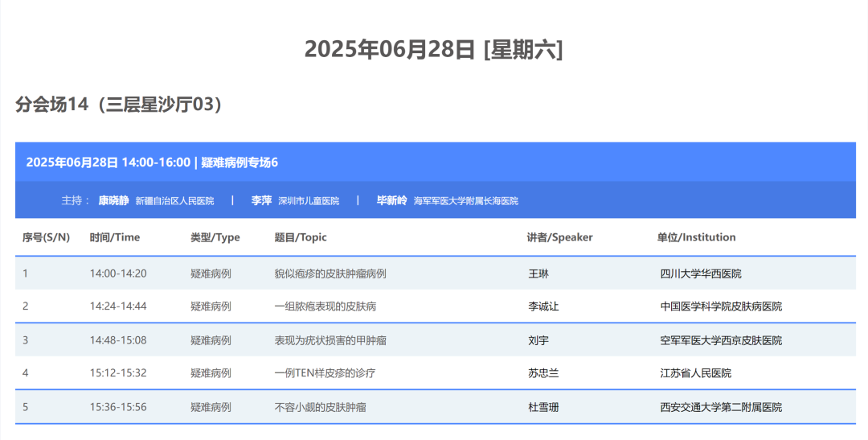This screenshot has height=440, width=868.
Task: Click 疑难病例 type in 刘宇 row
Action: click(x=211, y=339)
